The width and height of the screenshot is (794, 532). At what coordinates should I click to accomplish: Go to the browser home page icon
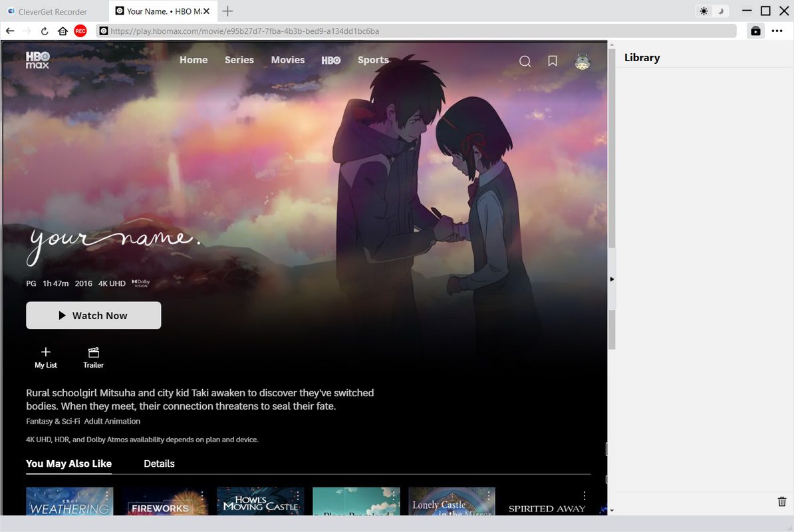(x=63, y=31)
